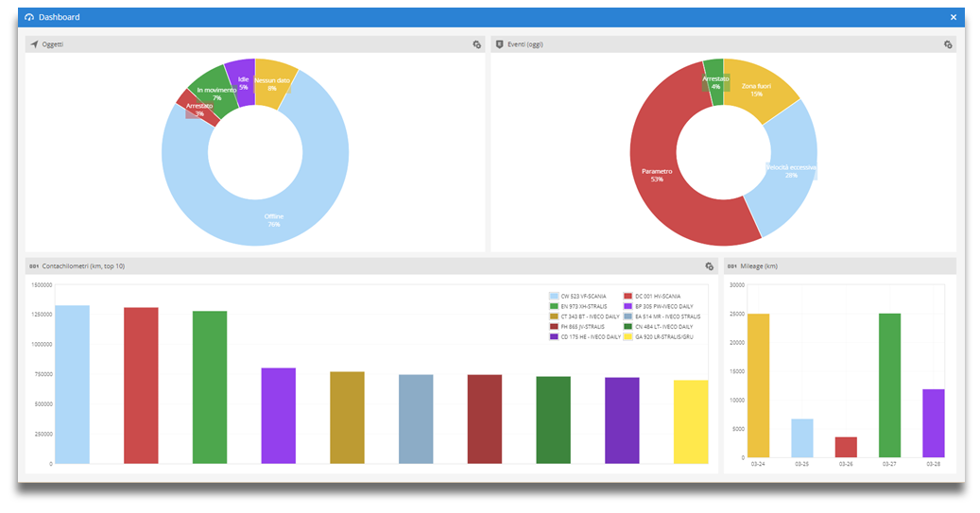This screenshot has width=980, height=513.
Task: Click the yellow last odometer bar
Action: tap(691, 421)
